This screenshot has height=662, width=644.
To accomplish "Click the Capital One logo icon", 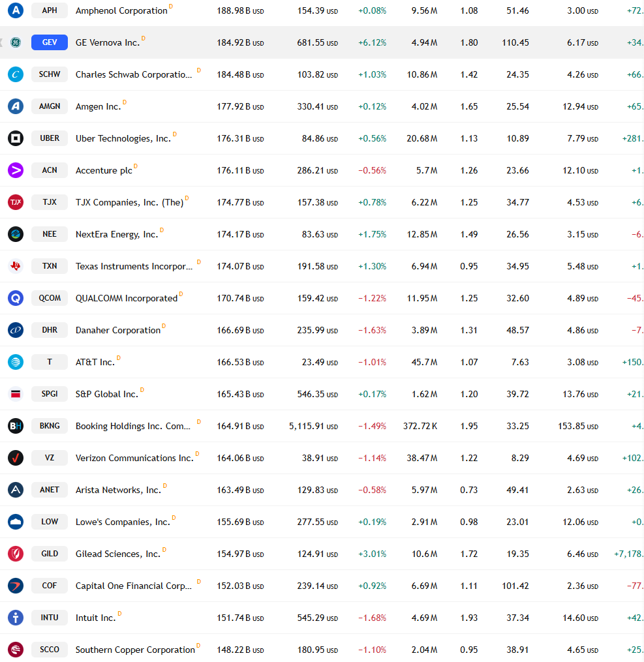I will pyautogui.click(x=16, y=586).
